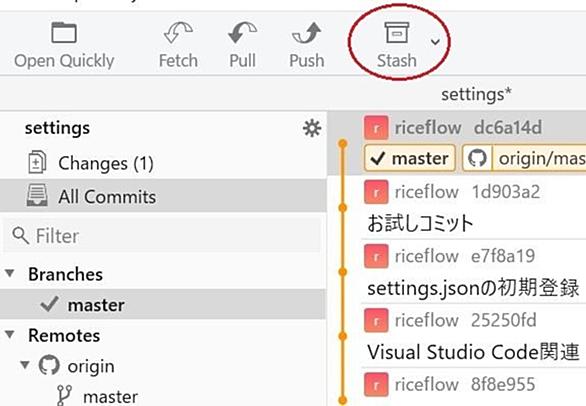Select the commit titled お試しコミット
The width and height of the screenshot is (586, 406).
(x=474, y=207)
